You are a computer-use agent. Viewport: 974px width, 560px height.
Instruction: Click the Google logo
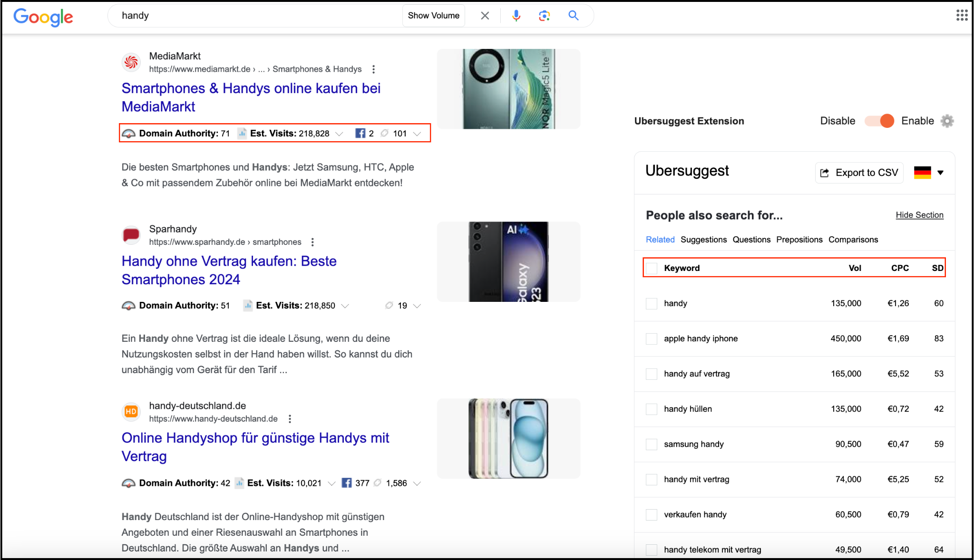[x=43, y=17]
